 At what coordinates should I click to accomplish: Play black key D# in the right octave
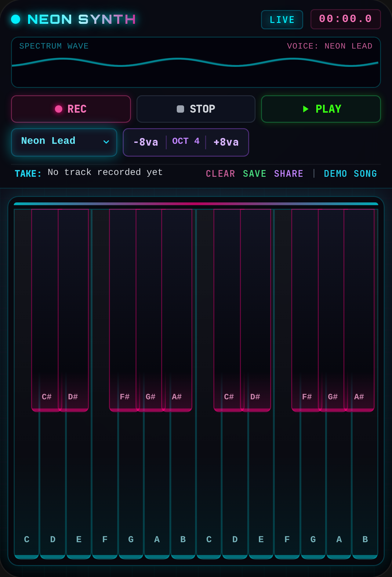pyautogui.click(x=256, y=310)
